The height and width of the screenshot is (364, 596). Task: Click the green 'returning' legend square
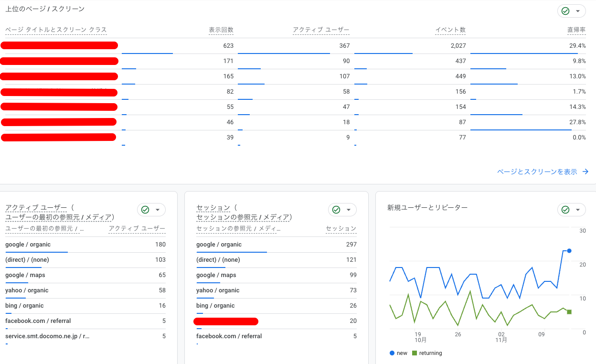(x=414, y=353)
